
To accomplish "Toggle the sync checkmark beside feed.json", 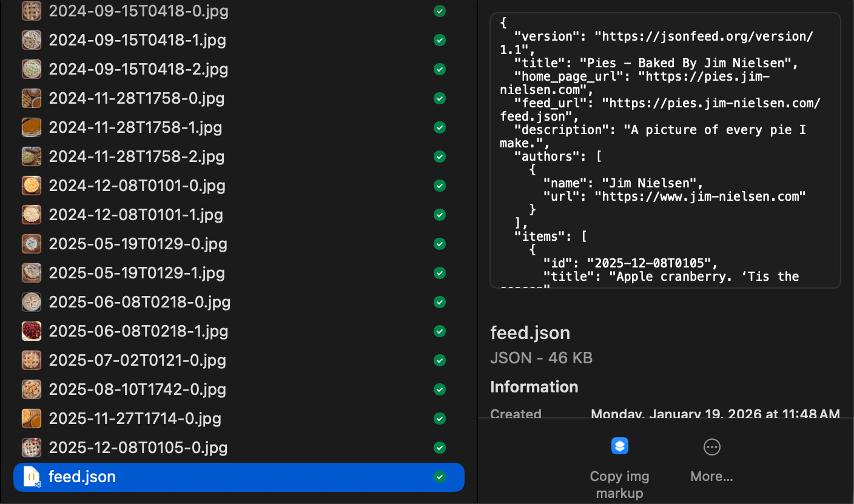I will pos(439,477).
